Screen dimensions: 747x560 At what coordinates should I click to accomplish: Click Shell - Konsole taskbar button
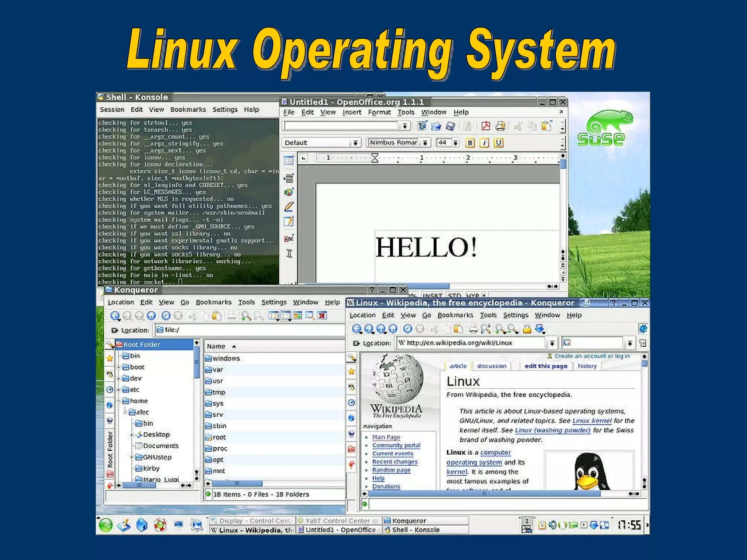[x=426, y=530]
